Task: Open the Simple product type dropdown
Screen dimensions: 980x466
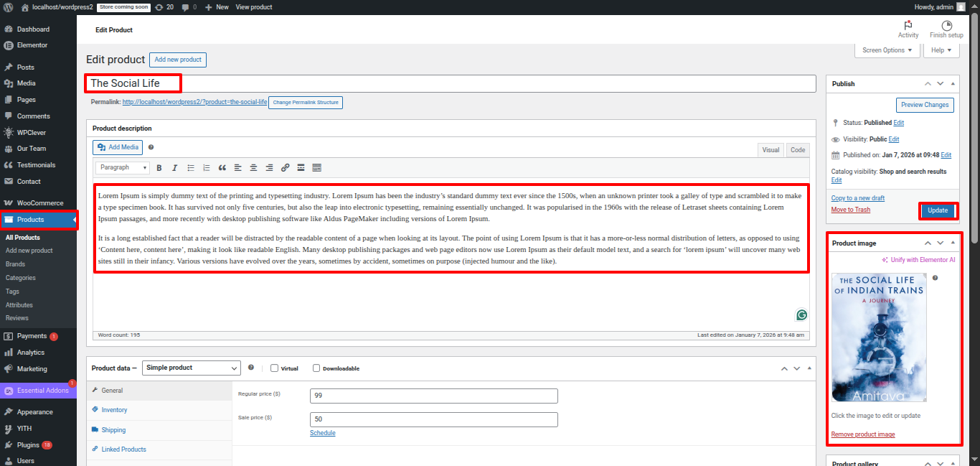Action: tap(191, 368)
